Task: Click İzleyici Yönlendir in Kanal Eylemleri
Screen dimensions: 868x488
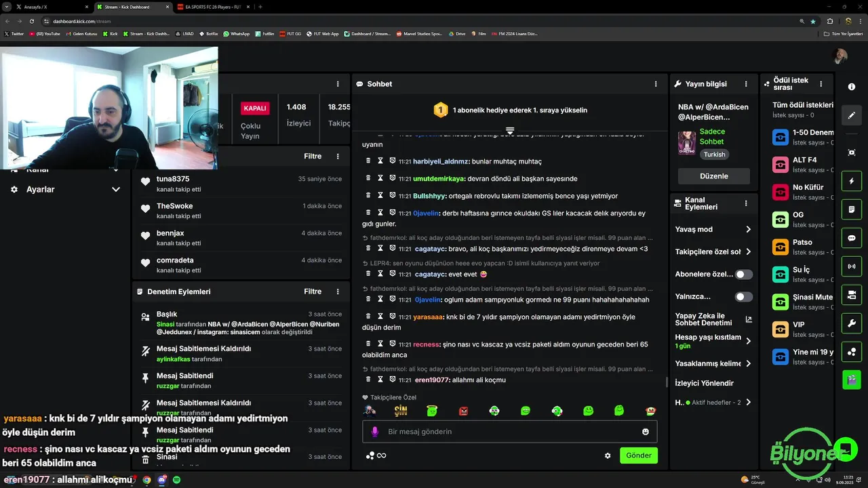Action: click(705, 383)
